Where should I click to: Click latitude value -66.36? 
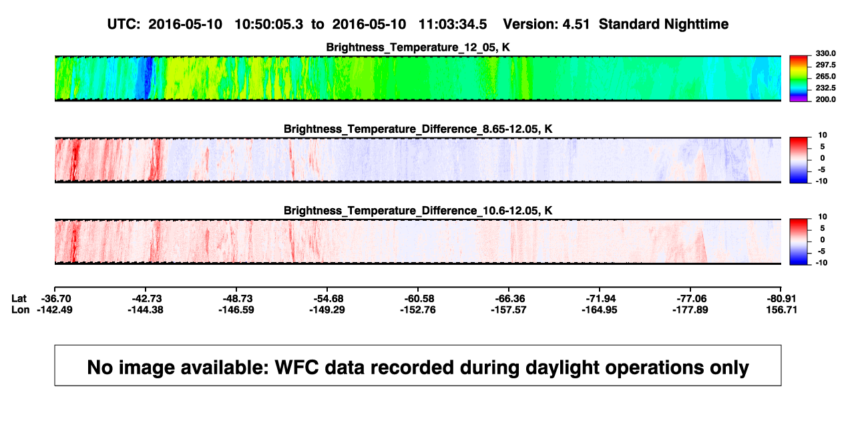pyautogui.click(x=509, y=298)
